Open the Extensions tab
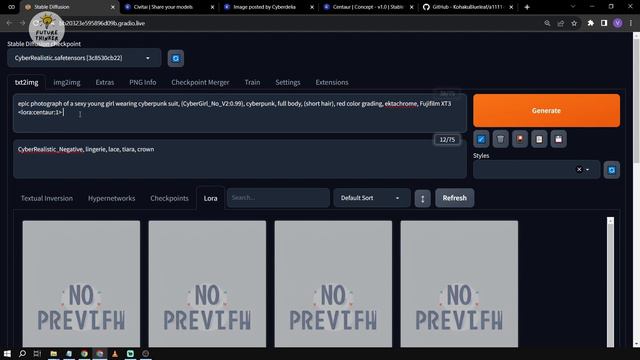The image size is (640, 360). (332, 82)
